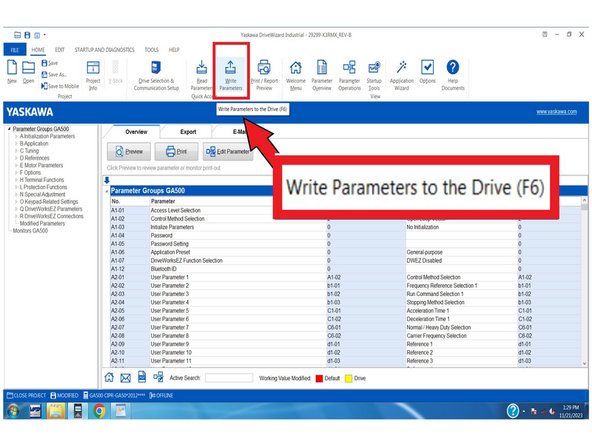
Task: Click the quick access save icon in title bar
Action: [27, 35]
